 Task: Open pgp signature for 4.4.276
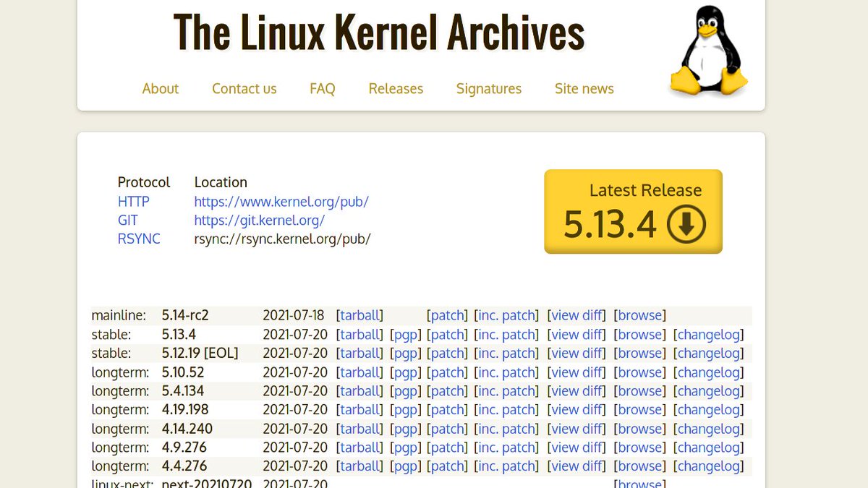point(405,466)
